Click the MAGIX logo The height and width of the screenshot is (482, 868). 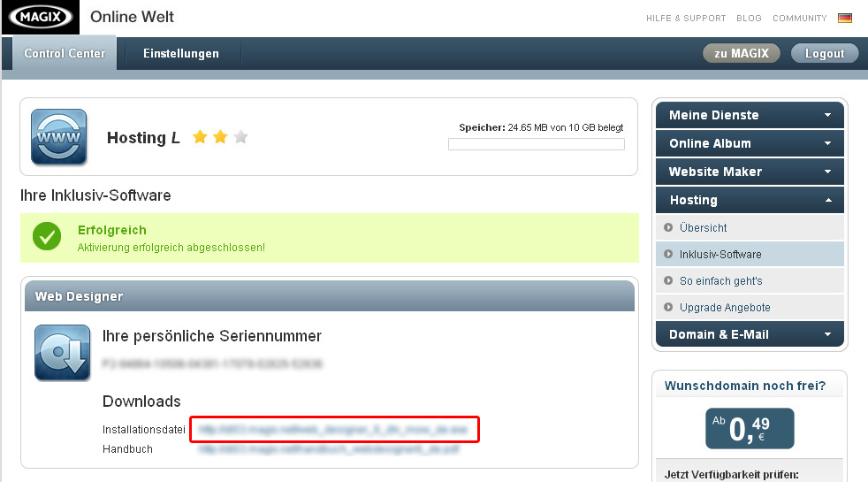point(40,17)
